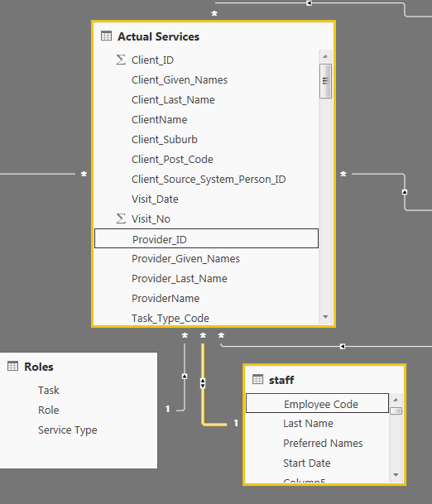Select the Roles table title

(39, 367)
